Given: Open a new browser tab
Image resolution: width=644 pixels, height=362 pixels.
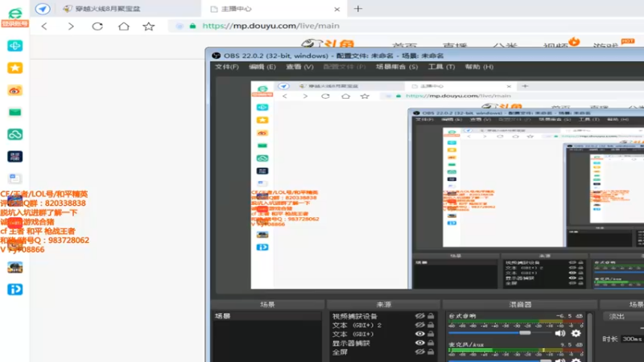Looking at the screenshot, I should tap(358, 9).
